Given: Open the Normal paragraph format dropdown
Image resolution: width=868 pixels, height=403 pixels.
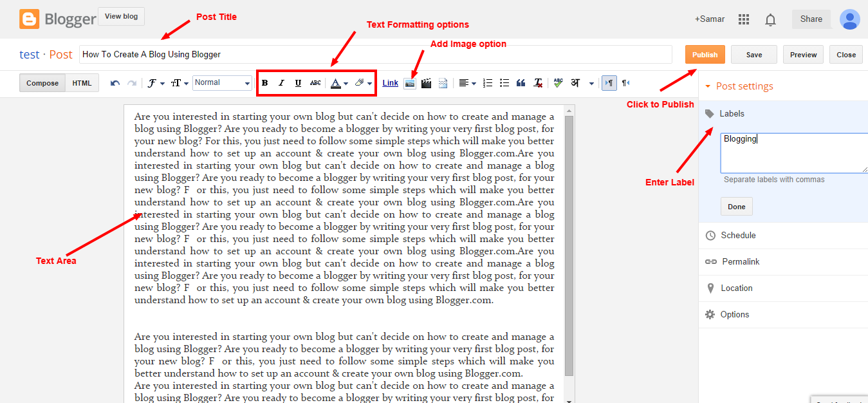Looking at the screenshot, I should [222, 82].
